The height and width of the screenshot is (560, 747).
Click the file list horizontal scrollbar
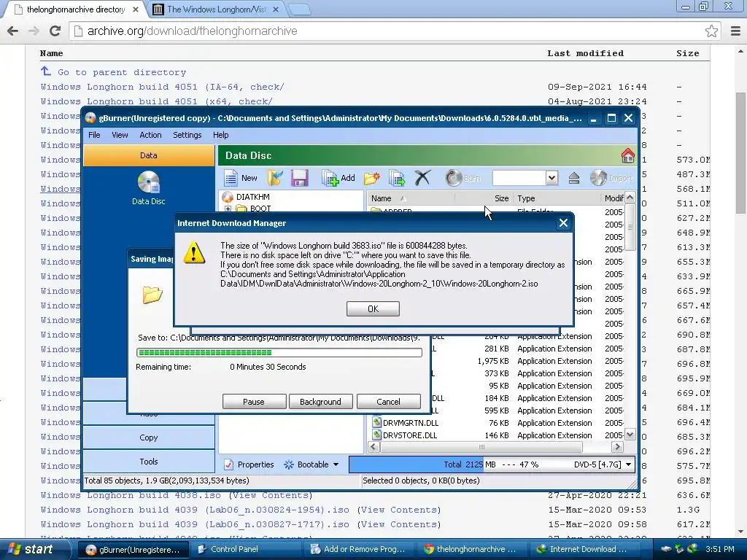coord(481,447)
